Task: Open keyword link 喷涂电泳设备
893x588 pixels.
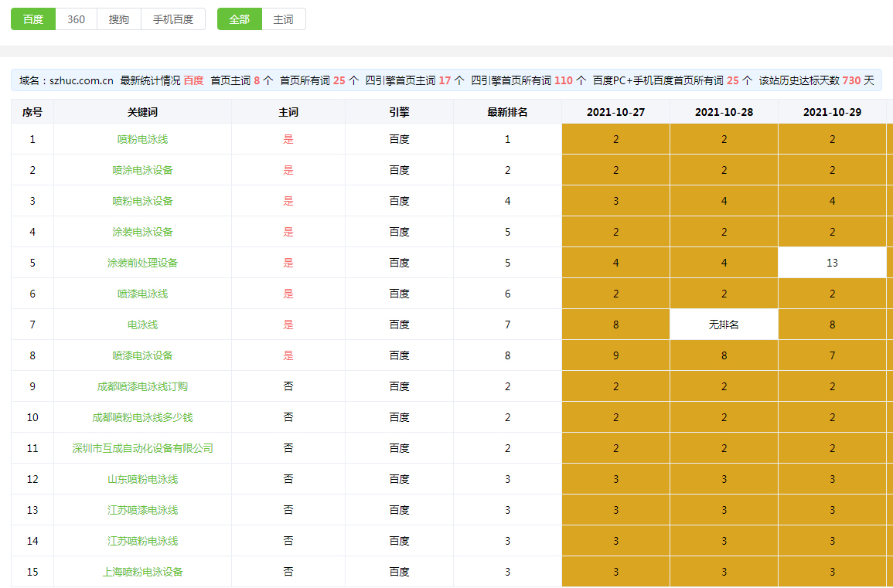Action: pyautogui.click(x=142, y=170)
